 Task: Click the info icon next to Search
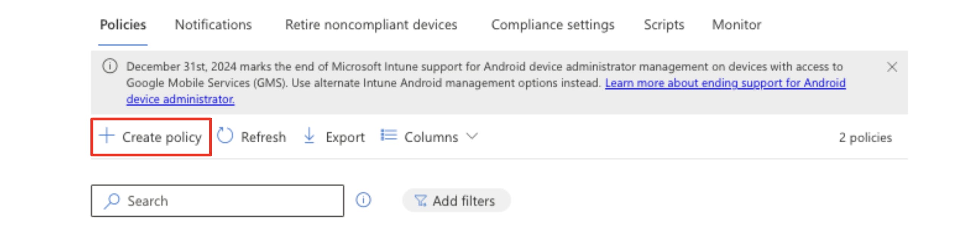tap(363, 200)
